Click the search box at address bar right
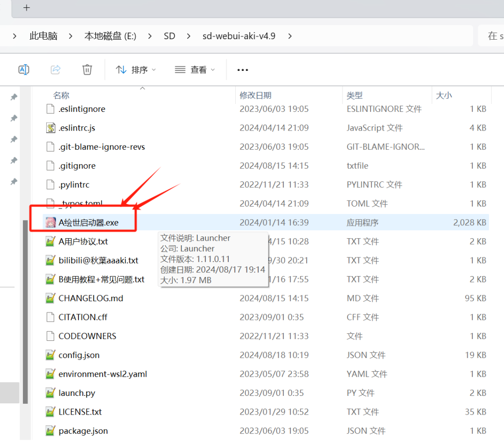This screenshot has width=504, height=443. coord(491,35)
